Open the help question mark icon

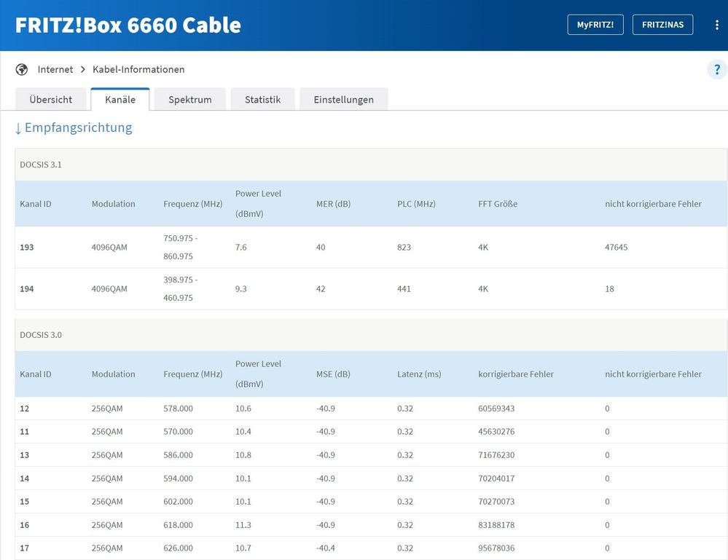click(716, 70)
